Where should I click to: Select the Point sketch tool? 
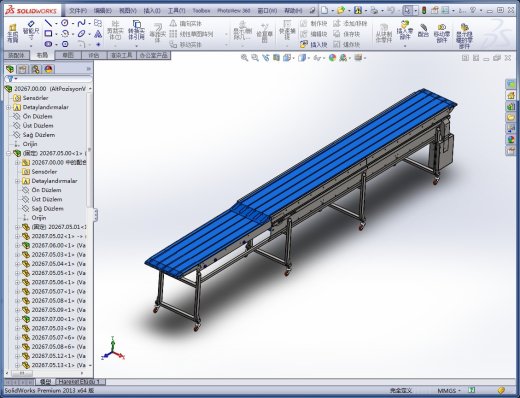98,44
